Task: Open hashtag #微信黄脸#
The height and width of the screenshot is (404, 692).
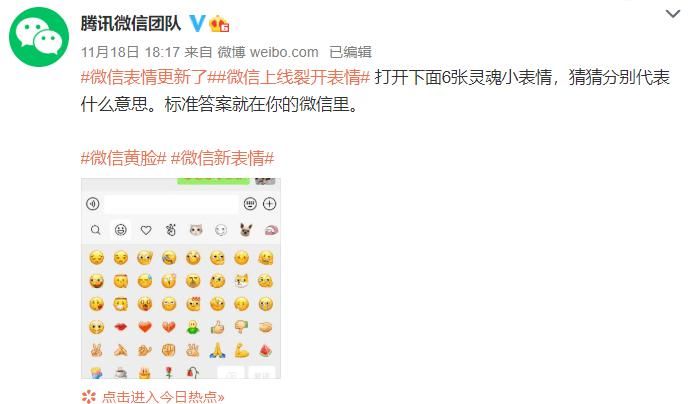Action: pos(124,158)
